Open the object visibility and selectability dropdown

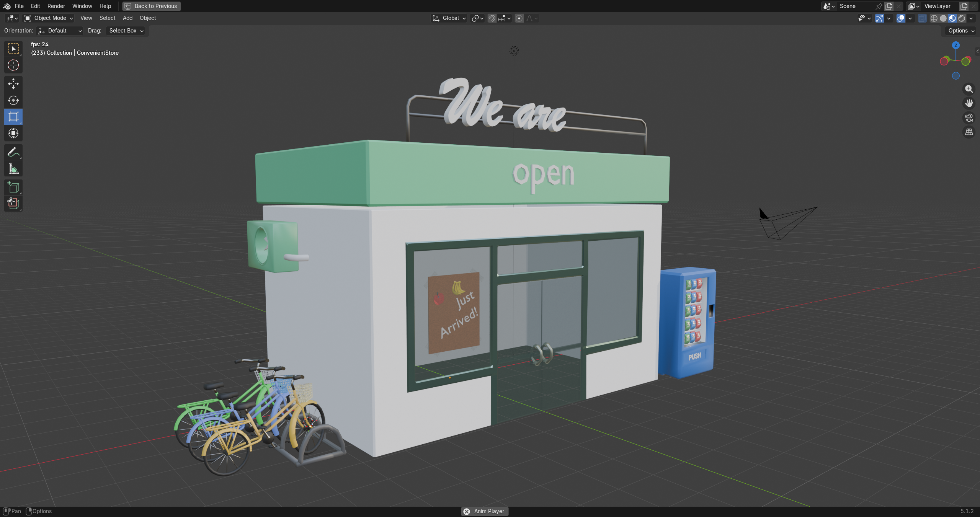pyautogui.click(x=864, y=18)
